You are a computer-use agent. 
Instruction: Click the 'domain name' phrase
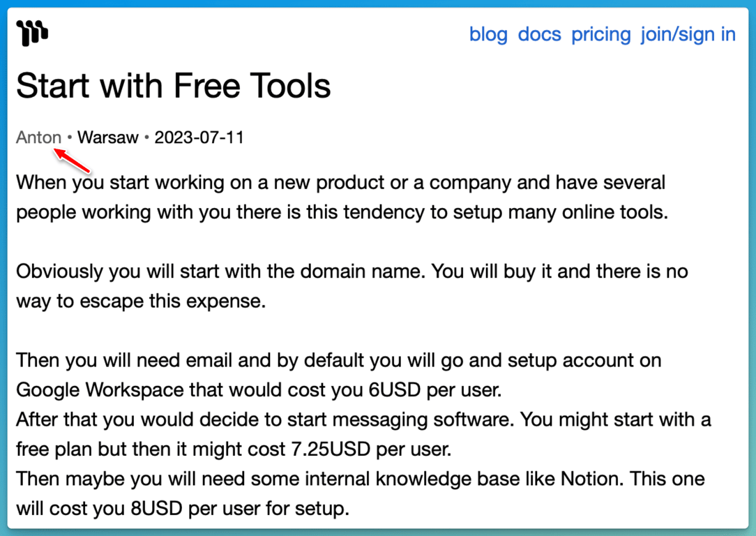[363, 271]
